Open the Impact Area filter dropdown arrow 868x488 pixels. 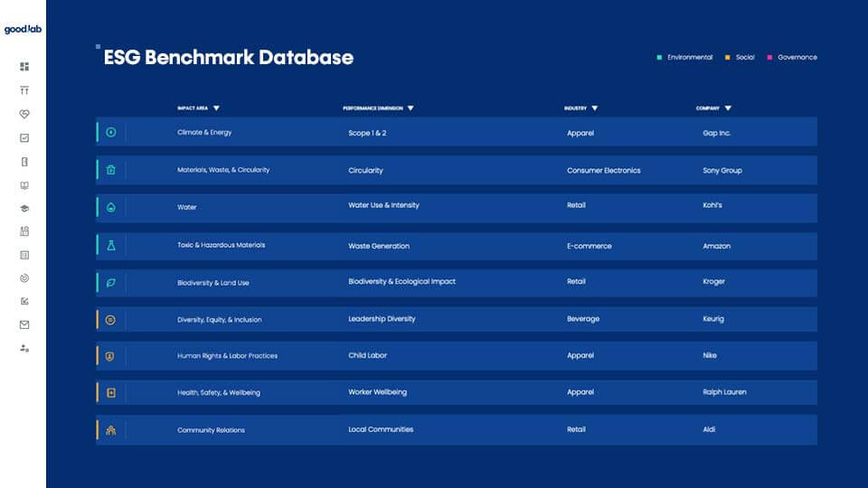[x=216, y=108]
